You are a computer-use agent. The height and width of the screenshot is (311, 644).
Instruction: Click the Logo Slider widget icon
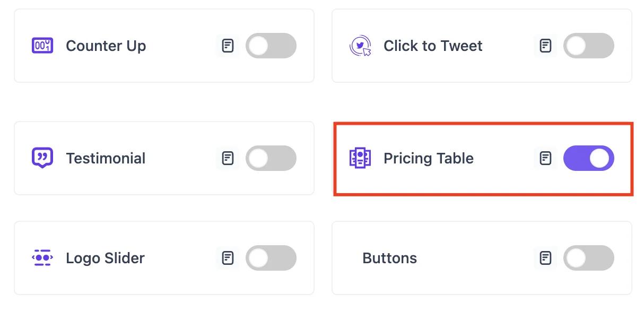point(42,258)
